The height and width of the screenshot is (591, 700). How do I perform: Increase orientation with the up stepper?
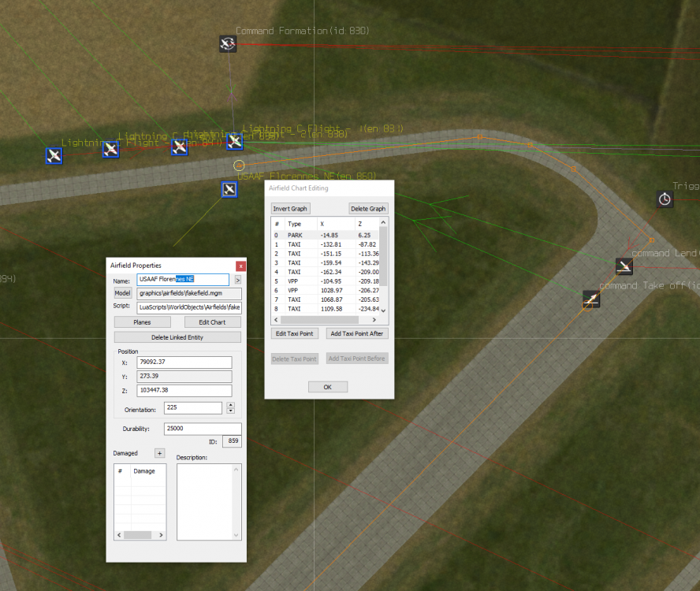230,405
